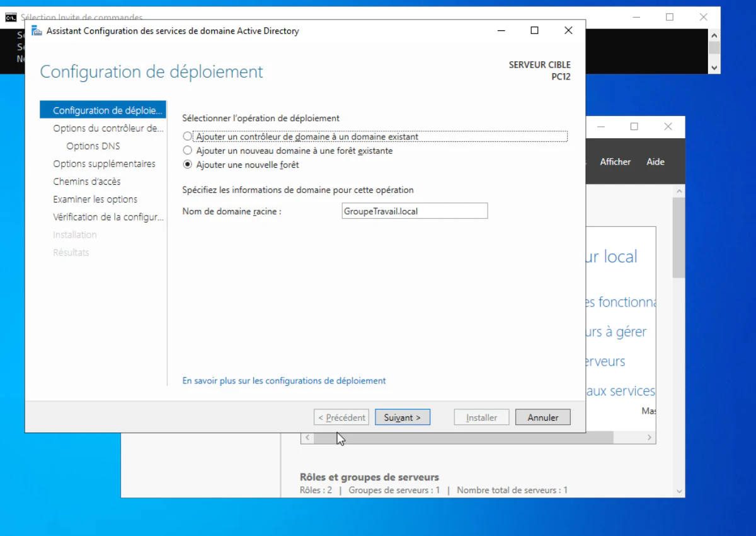Click command prompt title bar icon
756x536 pixels.
pos(10,18)
